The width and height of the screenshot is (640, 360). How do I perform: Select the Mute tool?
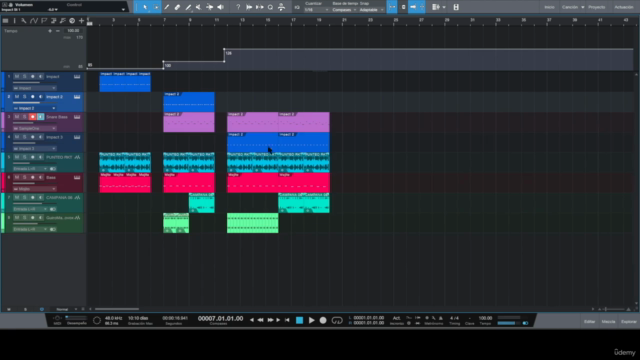198,7
